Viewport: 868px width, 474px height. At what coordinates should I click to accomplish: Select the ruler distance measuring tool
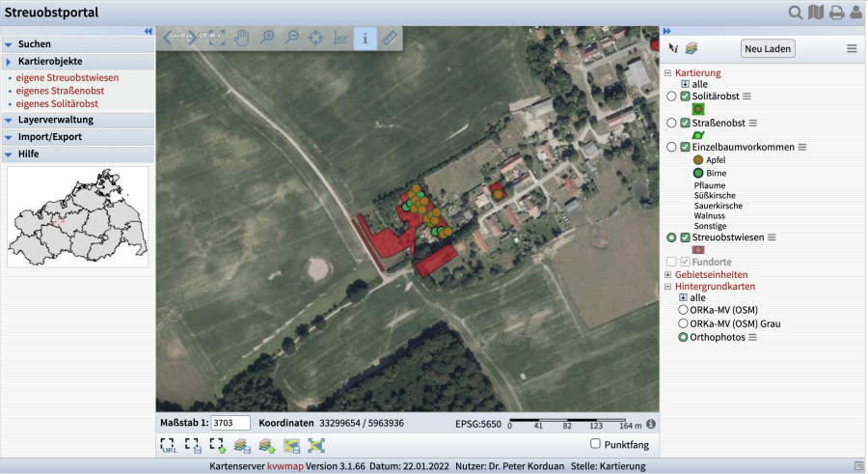[x=389, y=39]
